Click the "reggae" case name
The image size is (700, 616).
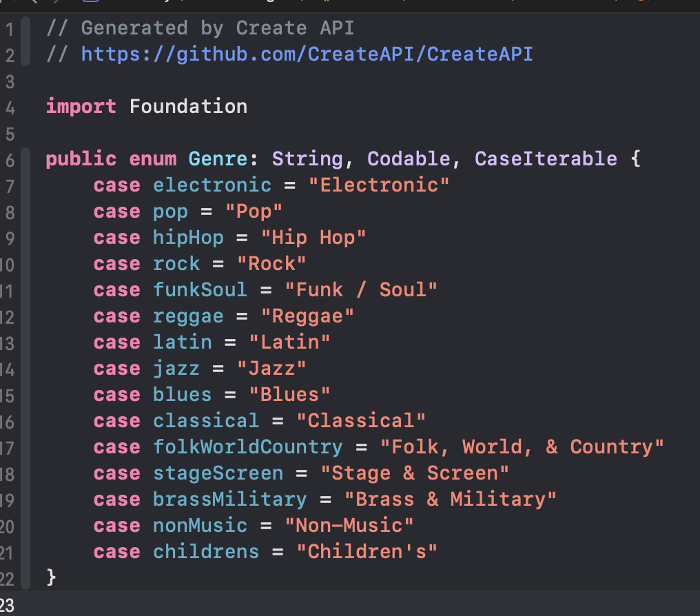click(x=188, y=318)
